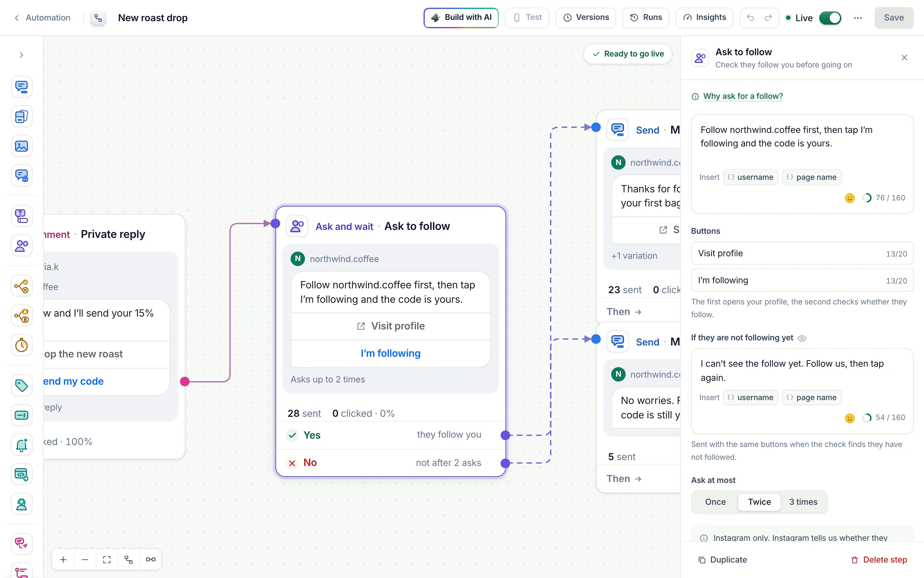The image size is (924, 578).
Task: Set Ask at most to 3 times
Action: [803, 502]
